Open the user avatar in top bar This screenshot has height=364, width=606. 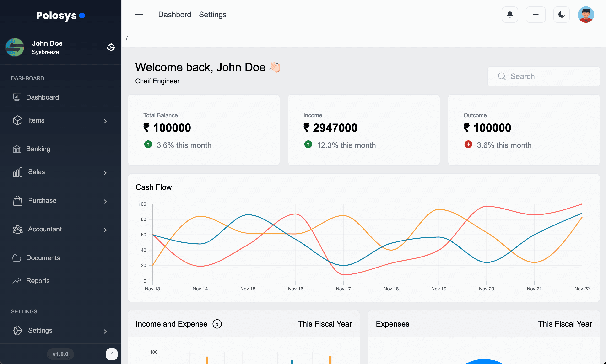point(586,15)
